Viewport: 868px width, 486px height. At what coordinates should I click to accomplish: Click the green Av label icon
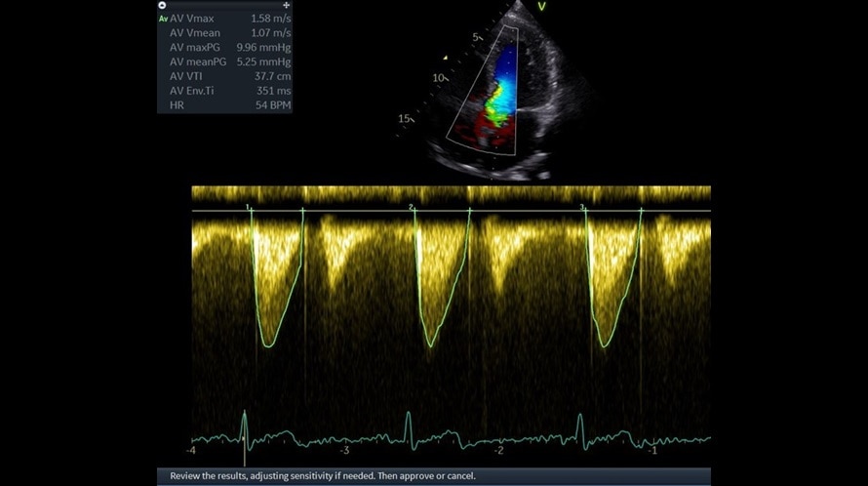tap(163, 19)
